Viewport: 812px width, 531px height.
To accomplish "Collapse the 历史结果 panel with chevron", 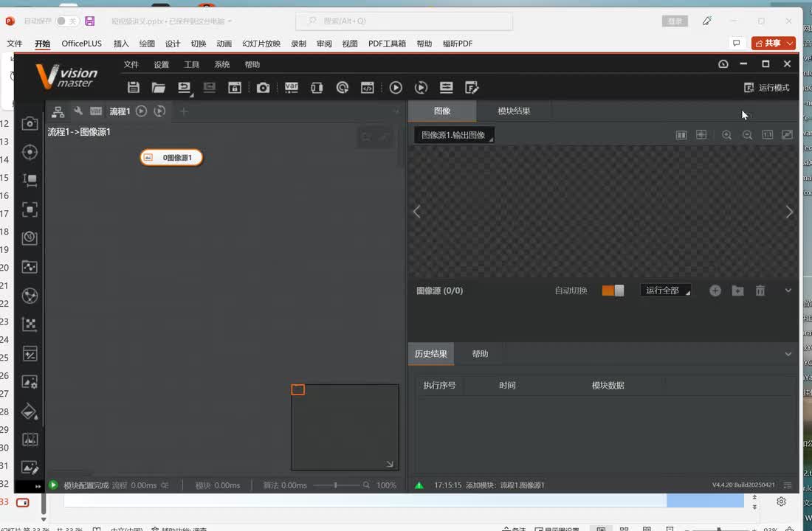I will 788,354.
